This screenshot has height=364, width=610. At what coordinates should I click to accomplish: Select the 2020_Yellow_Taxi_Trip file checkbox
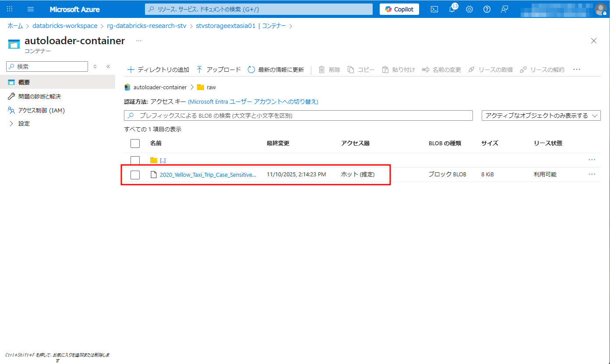[x=135, y=175]
